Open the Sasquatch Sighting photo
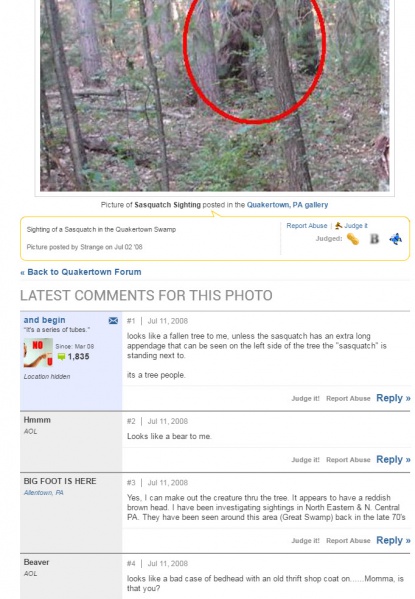 (x=214, y=96)
